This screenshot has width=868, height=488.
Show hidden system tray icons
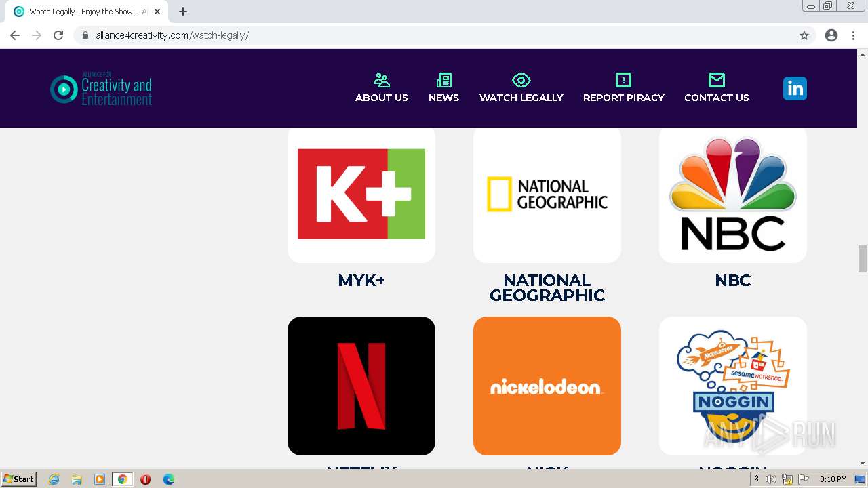[x=756, y=479]
